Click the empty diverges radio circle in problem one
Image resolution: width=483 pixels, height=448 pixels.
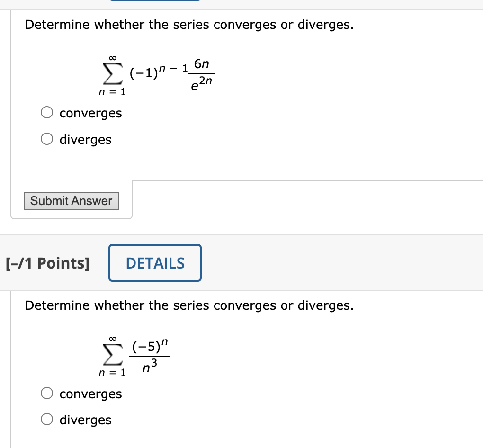coord(47,139)
